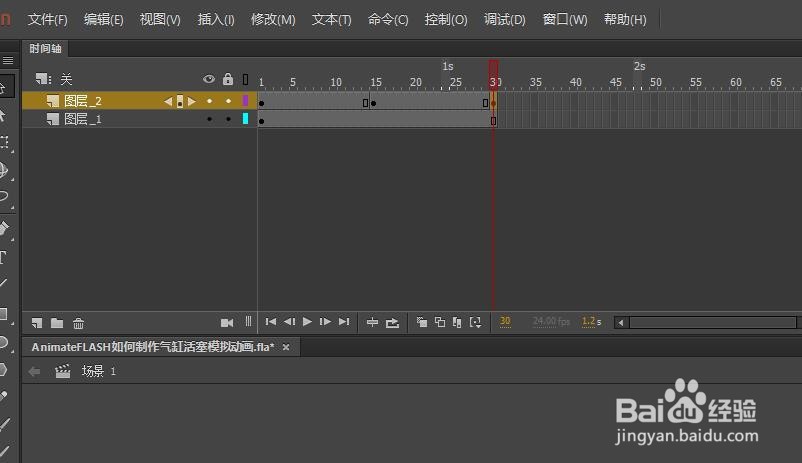Select the 时间轴 panel tab
This screenshot has width=802, height=463.
45,49
